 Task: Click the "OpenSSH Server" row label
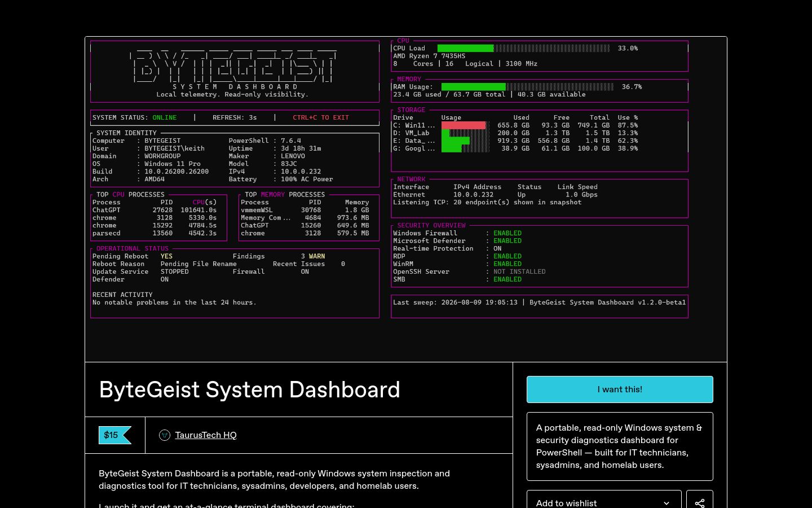pyautogui.click(x=421, y=271)
